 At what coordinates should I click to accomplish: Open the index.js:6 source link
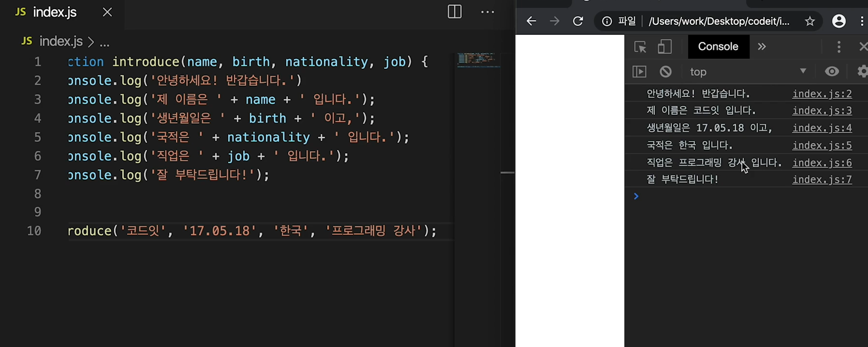click(x=822, y=163)
